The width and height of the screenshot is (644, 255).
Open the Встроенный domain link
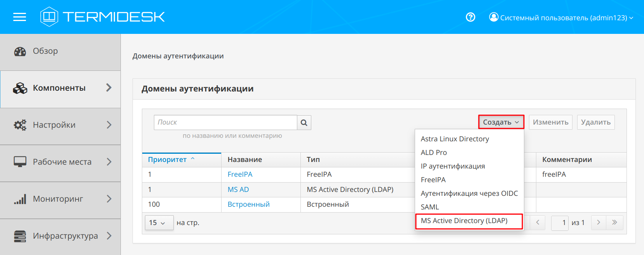point(248,204)
